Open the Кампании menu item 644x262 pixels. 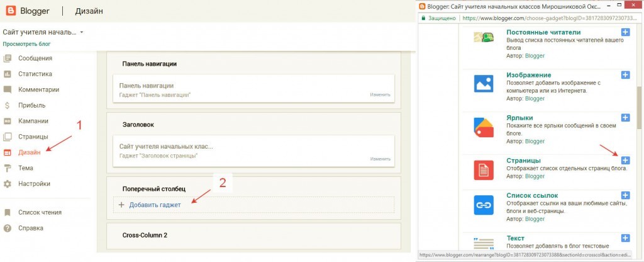[33, 121]
